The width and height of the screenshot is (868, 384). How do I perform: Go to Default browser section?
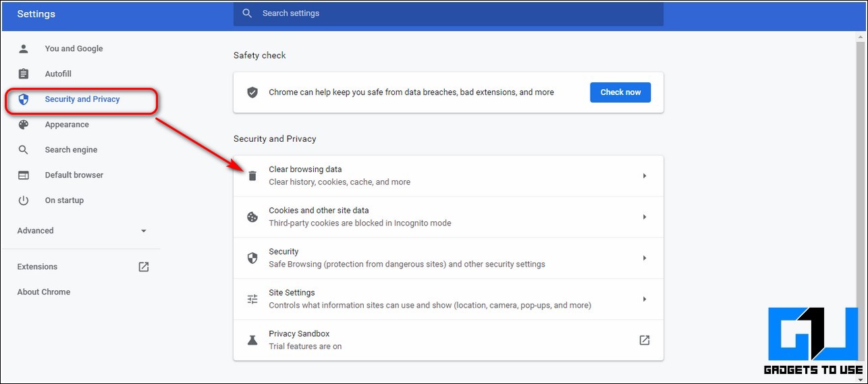coord(74,175)
